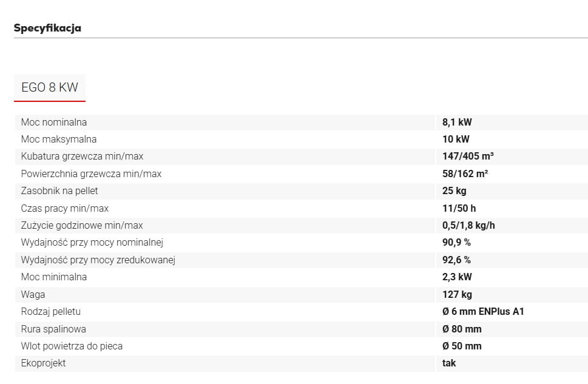The height and width of the screenshot is (384, 588).
Task: Click Wydajność przy mocy zredukowanej label
Action: [x=98, y=260]
